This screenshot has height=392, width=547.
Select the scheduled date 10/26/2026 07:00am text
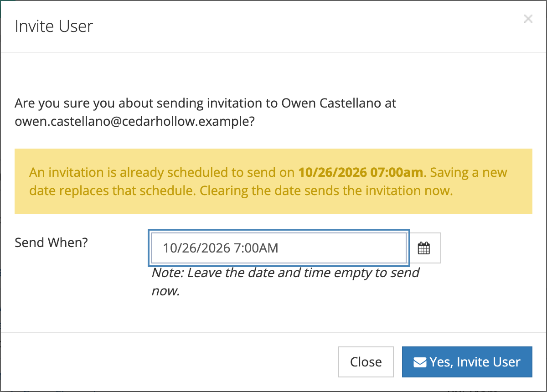click(361, 173)
